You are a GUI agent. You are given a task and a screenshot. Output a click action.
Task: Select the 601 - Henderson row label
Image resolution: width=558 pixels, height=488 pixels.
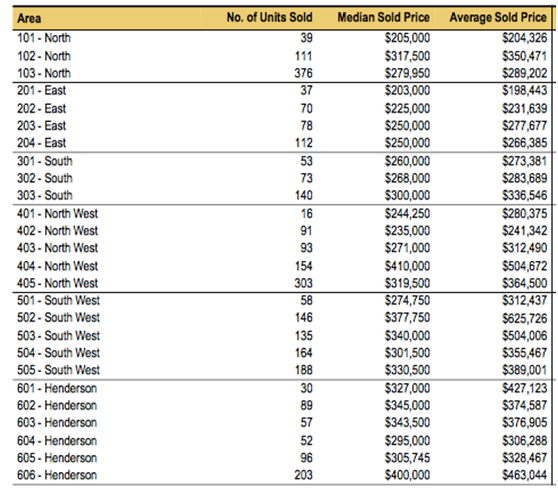[57, 388]
